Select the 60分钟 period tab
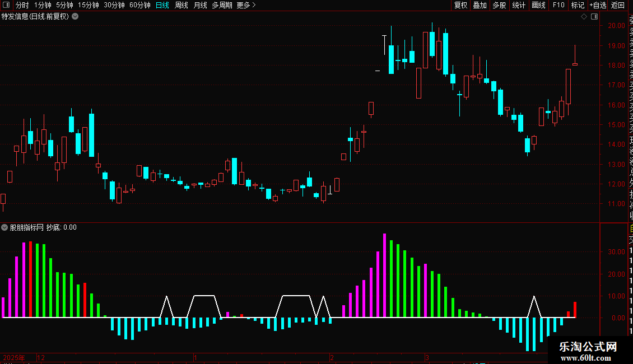Image resolution: width=633 pixels, height=364 pixels. coord(139,5)
